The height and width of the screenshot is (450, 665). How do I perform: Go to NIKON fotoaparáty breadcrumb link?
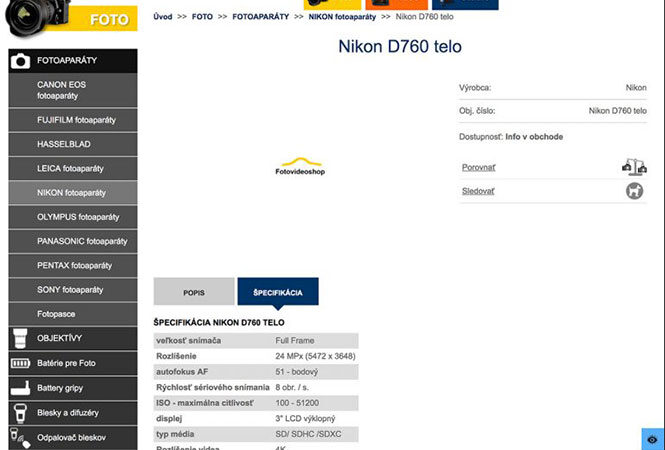(x=342, y=17)
